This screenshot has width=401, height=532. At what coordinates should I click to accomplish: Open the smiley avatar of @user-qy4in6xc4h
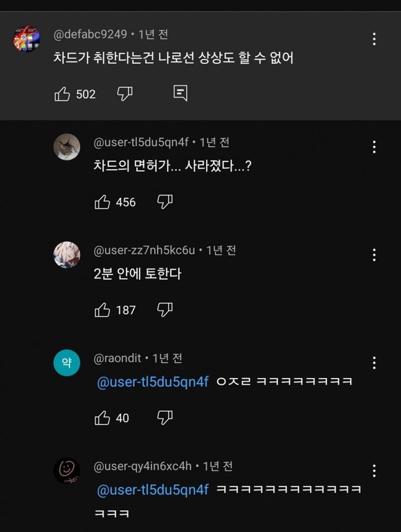coord(66,471)
